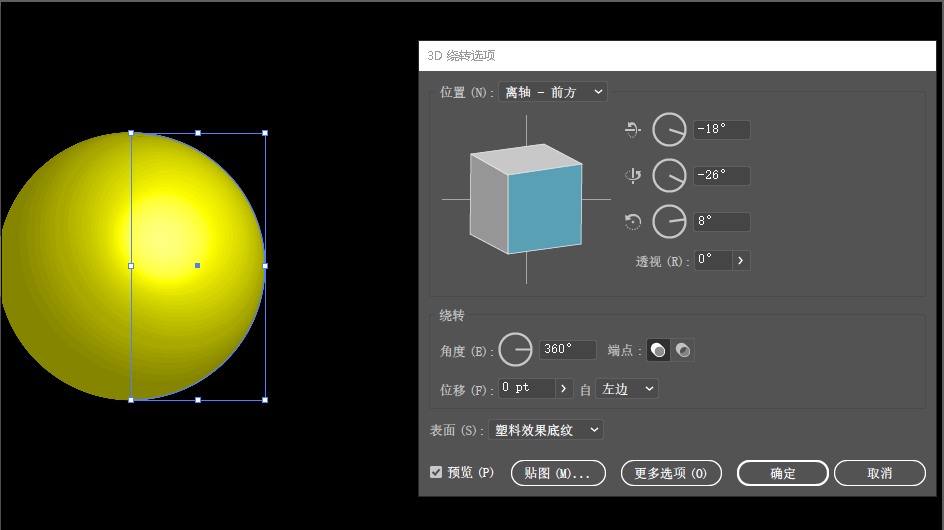The width and height of the screenshot is (944, 530).
Task: Open the 表面 塑料效果底纹 dropdown
Action: (x=545, y=430)
